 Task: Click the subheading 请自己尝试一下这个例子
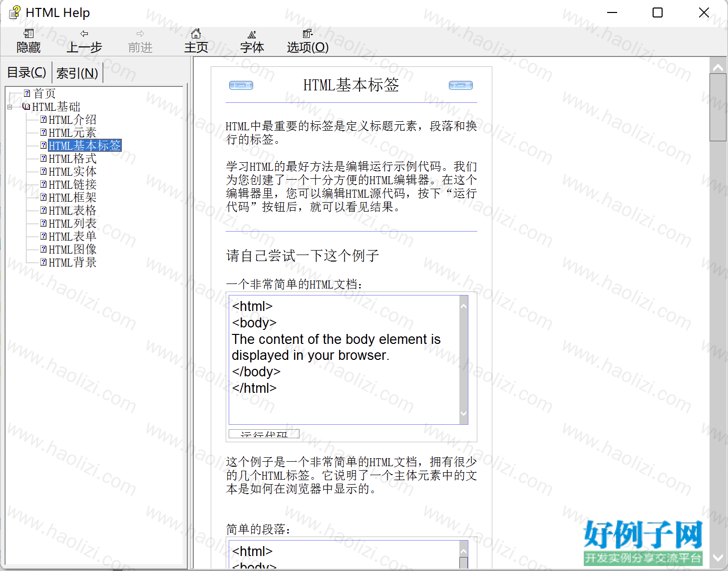pyautogui.click(x=303, y=256)
